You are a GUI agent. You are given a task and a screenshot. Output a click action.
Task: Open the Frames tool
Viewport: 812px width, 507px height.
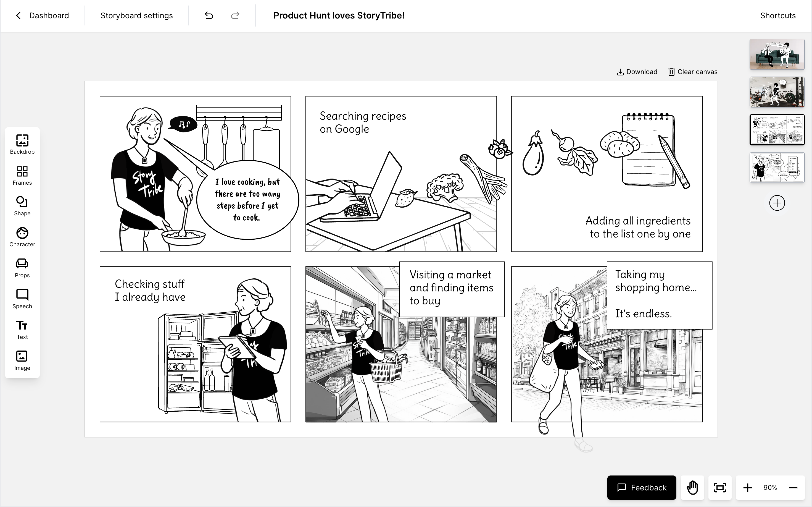22,175
